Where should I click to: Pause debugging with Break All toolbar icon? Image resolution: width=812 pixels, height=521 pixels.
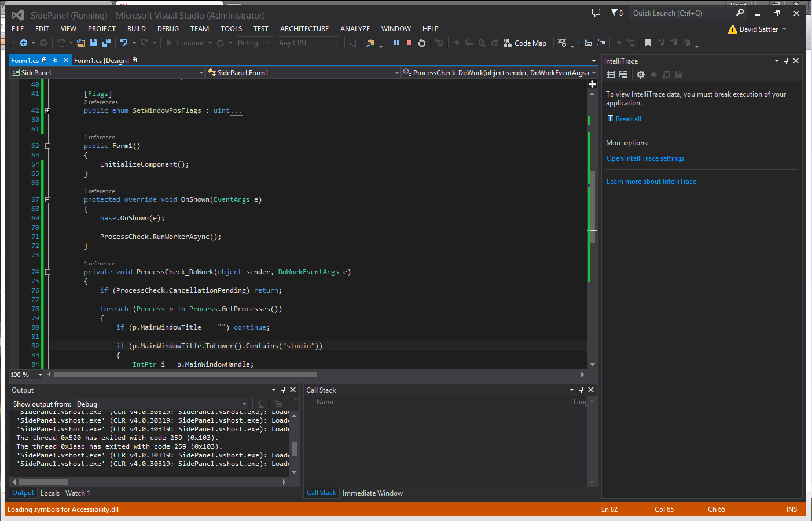point(396,43)
